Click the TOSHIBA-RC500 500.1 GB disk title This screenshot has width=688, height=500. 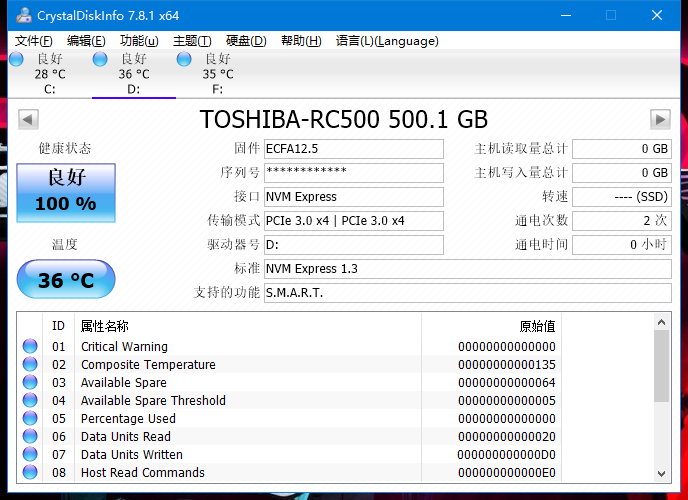coord(344,119)
